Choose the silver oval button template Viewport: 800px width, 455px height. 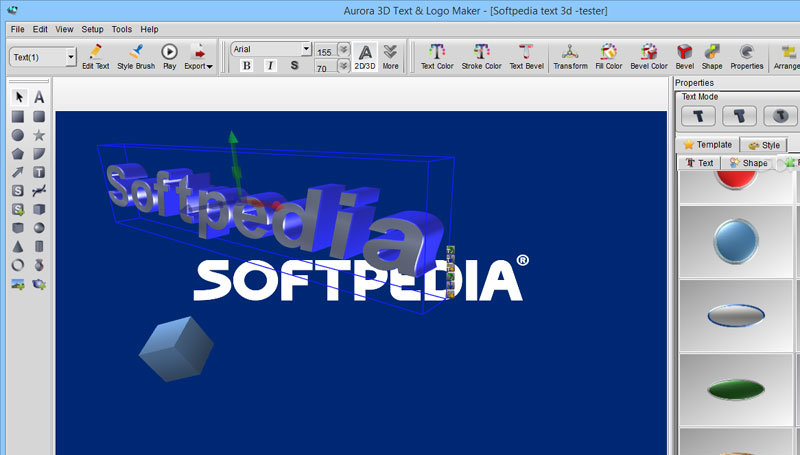pyautogui.click(x=736, y=316)
